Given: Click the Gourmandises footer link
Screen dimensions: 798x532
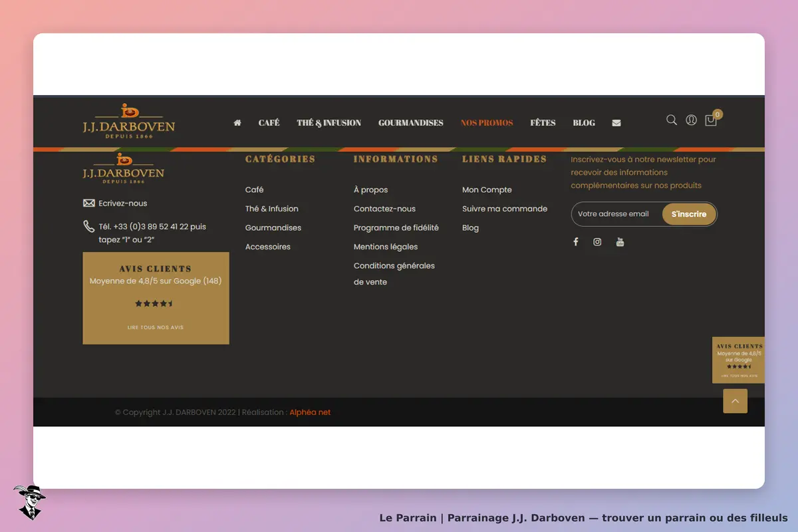Looking at the screenshot, I should pos(273,227).
